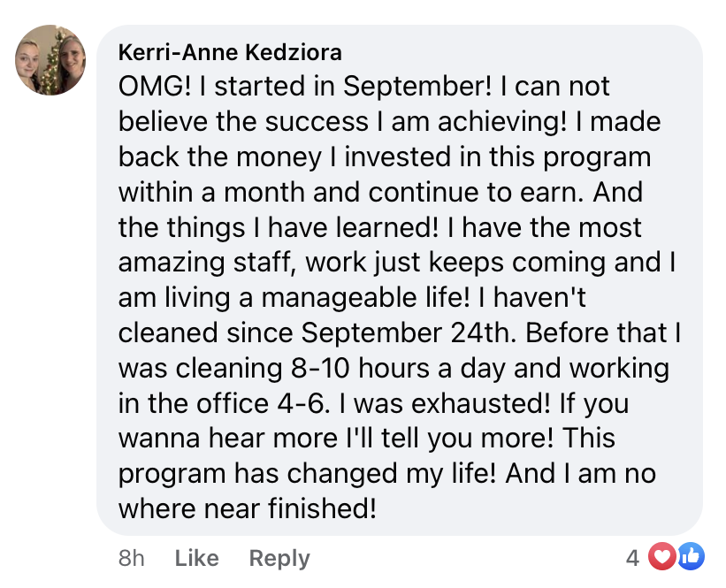Click the opening "OMG!" text
Viewport: 726px width, 588px height.
pos(154,87)
